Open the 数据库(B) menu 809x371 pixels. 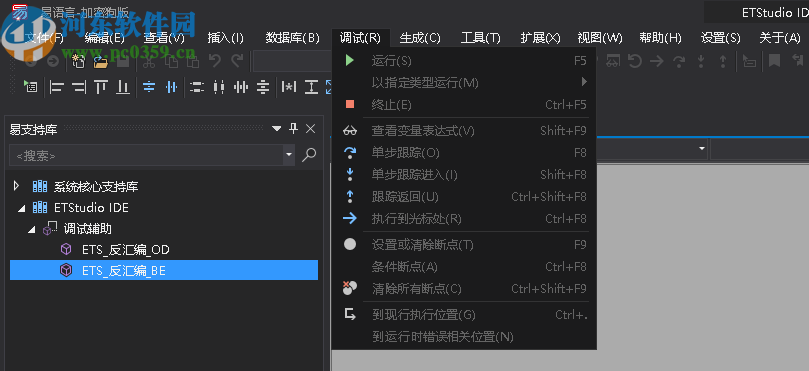click(x=293, y=38)
